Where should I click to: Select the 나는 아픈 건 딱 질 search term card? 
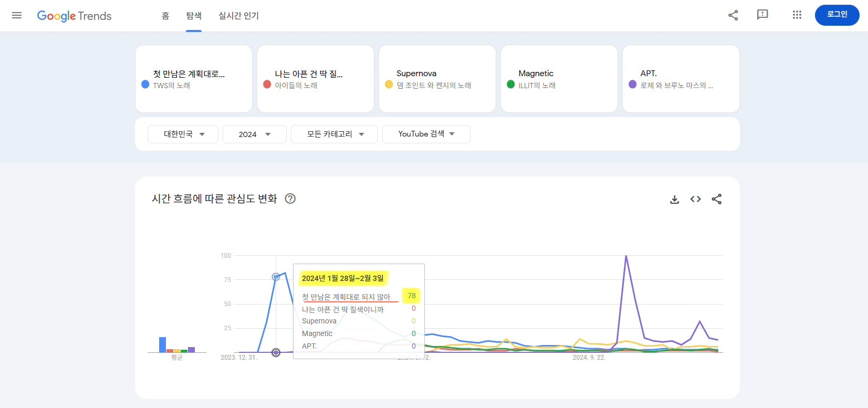[316, 79]
